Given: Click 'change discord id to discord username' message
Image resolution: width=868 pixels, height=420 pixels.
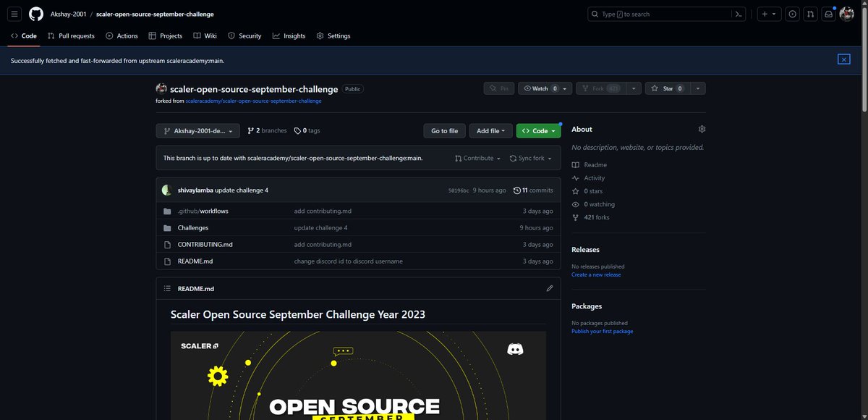Looking at the screenshot, I should [x=349, y=261].
